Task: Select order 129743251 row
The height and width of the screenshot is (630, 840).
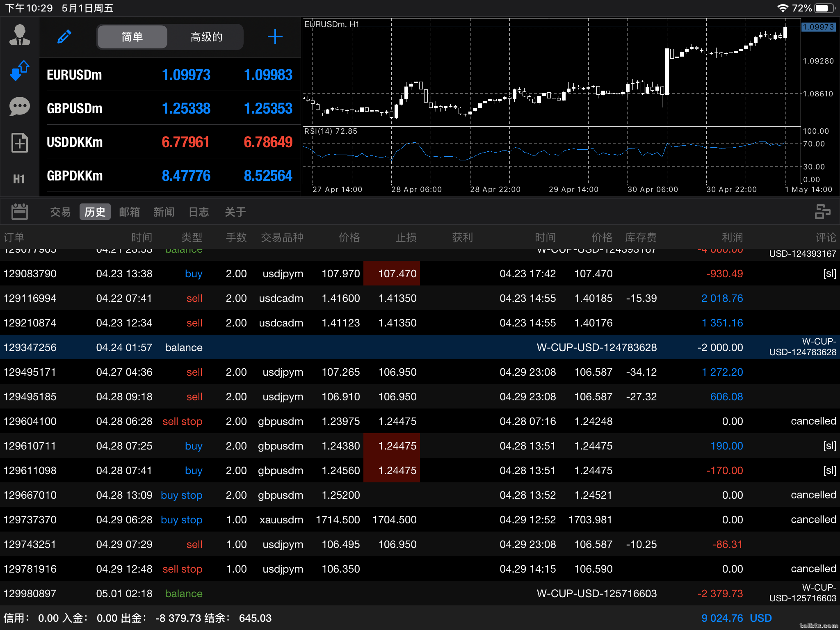Action: click(x=420, y=544)
